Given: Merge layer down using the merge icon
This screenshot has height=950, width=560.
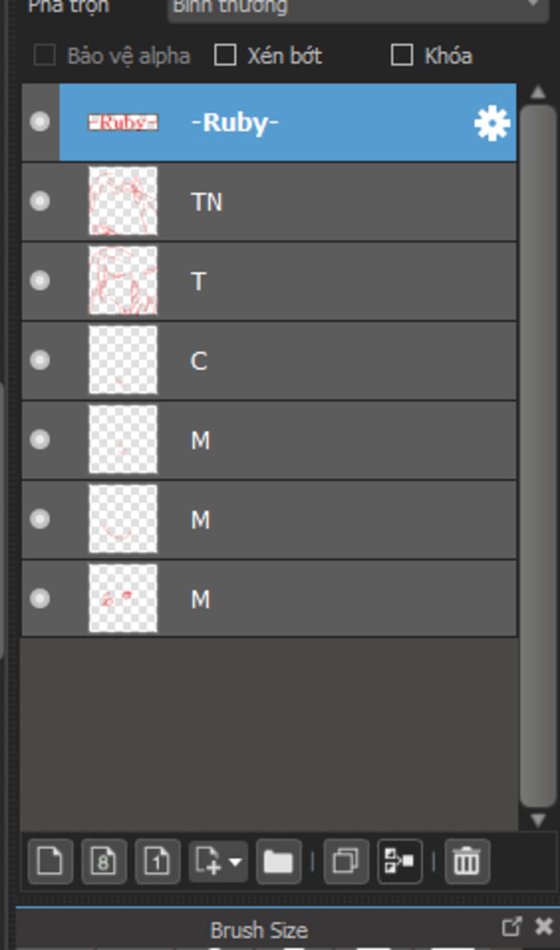Looking at the screenshot, I should click(x=400, y=861).
